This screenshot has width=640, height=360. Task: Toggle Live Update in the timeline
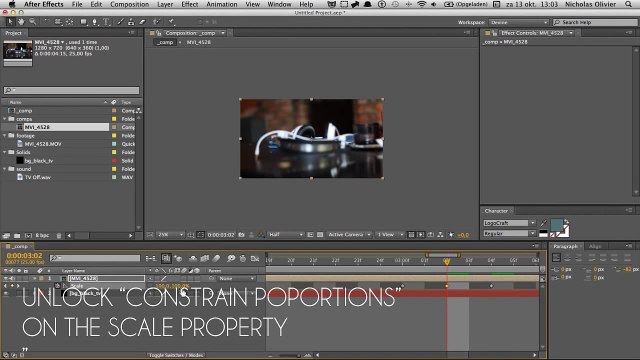coord(166,258)
